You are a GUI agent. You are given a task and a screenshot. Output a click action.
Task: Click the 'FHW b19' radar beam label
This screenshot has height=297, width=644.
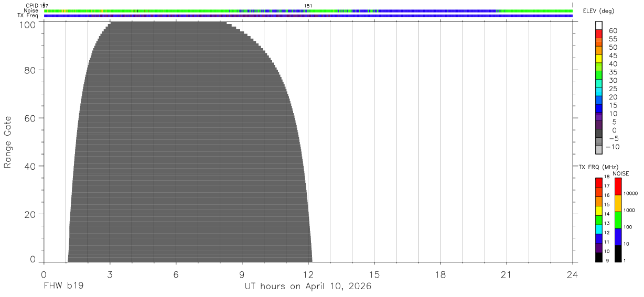pyautogui.click(x=63, y=287)
